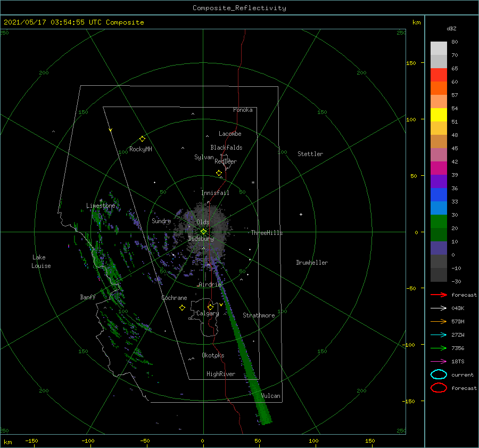Click the RockyMH label on map

coord(141,149)
